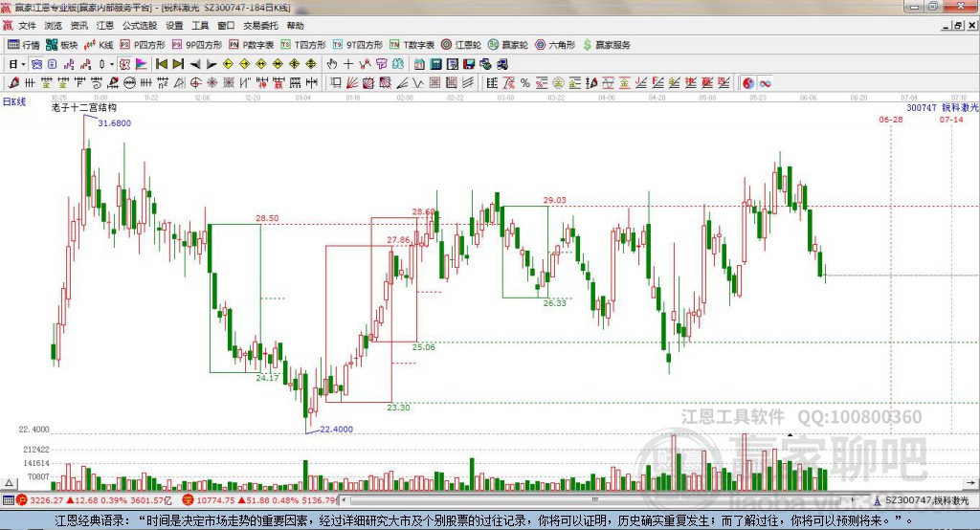The image size is (980, 530).
Task: Click the bottom-right arrow beside volume panel
Action: 970,483
